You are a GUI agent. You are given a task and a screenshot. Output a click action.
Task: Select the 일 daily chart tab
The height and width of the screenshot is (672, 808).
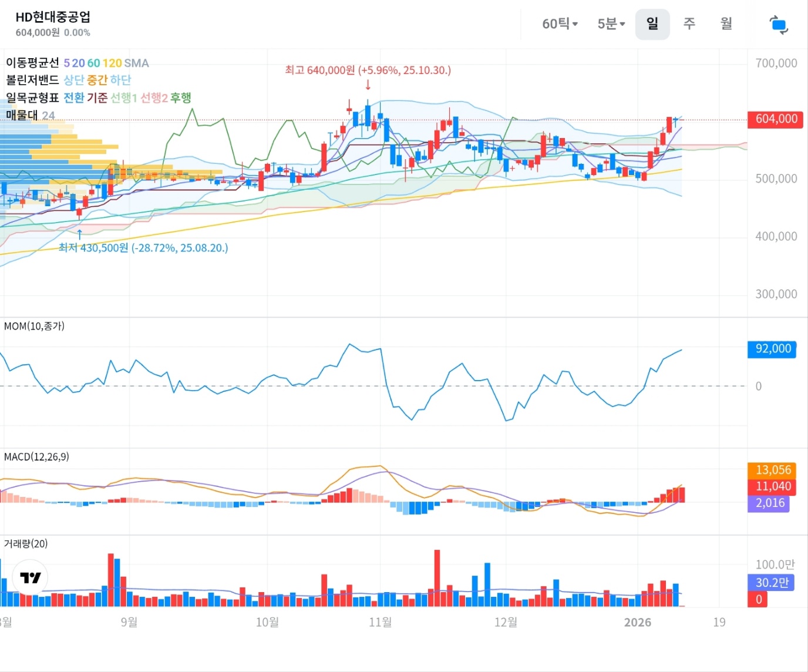pyautogui.click(x=652, y=24)
